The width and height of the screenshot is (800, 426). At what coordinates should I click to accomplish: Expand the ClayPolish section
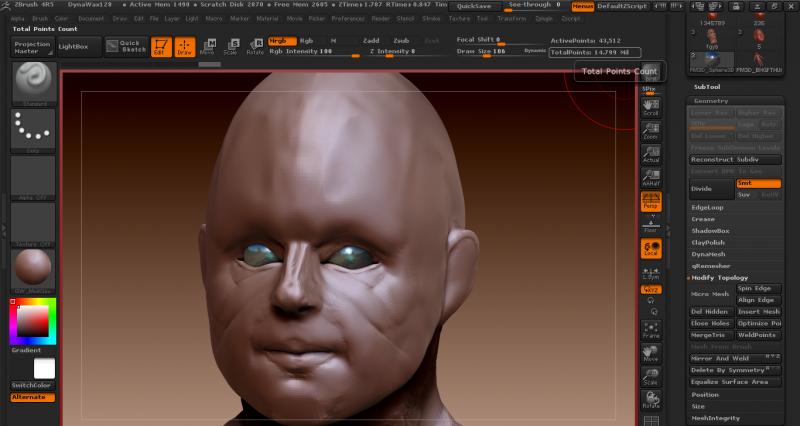(708, 243)
